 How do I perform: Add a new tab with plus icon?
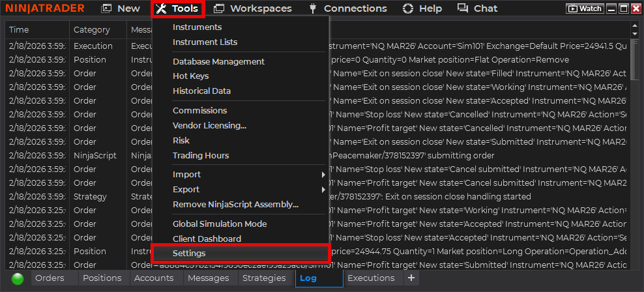click(411, 278)
